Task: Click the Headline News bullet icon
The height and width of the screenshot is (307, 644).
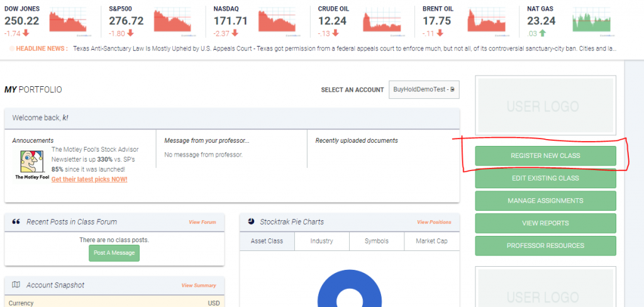Action: pos(11,48)
